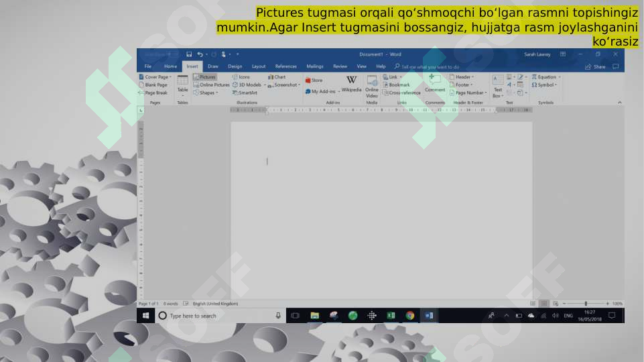
Task: Insert a Chart
Action: click(x=277, y=77)
